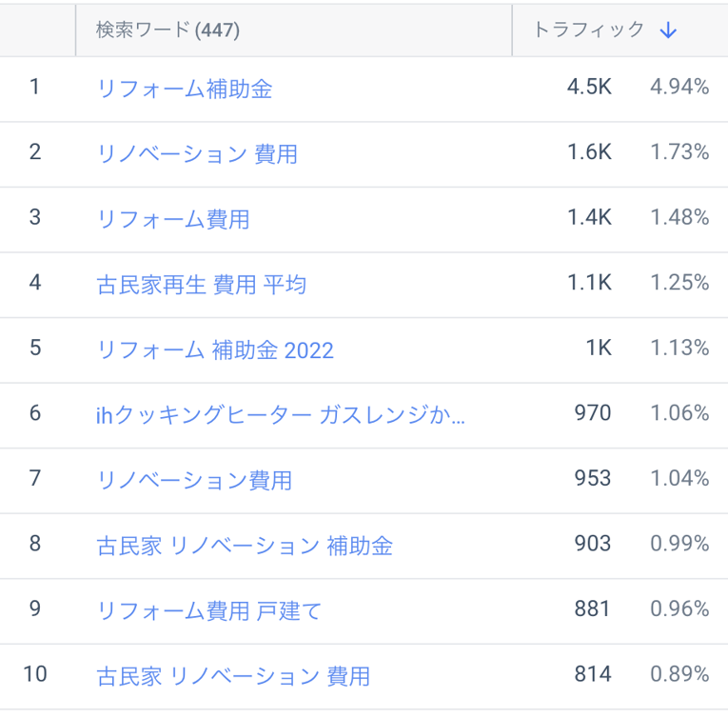Click the 4.94% traffic share

pos(679,88)
